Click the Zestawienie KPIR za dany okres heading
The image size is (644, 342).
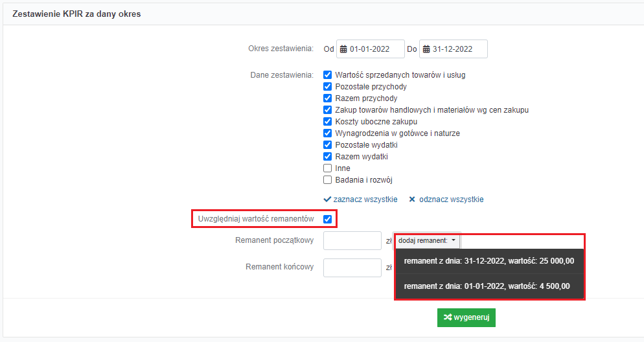pos(77,14)
